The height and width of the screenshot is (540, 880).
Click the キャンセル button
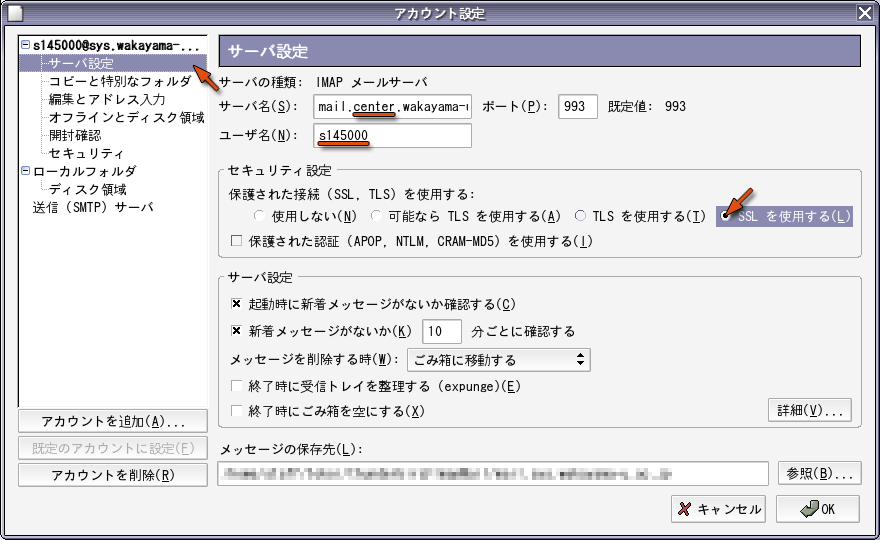coord(720,509)
